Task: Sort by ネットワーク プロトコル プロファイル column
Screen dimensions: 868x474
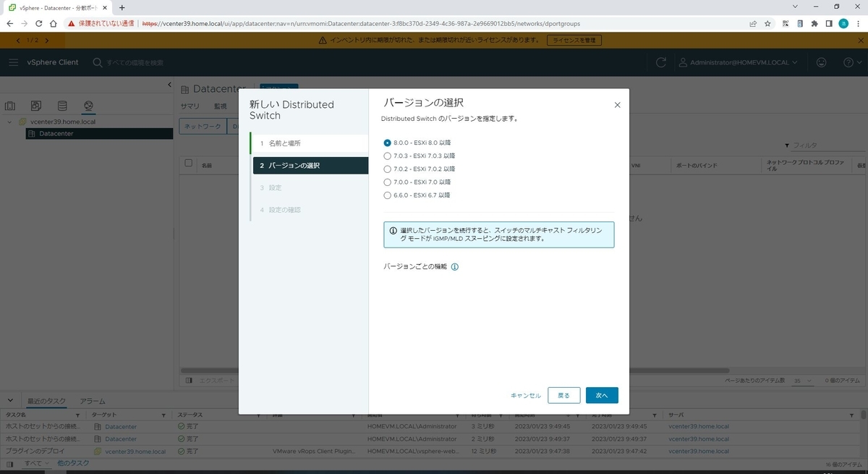Action: pyautogui.click(x=805, y=165)
